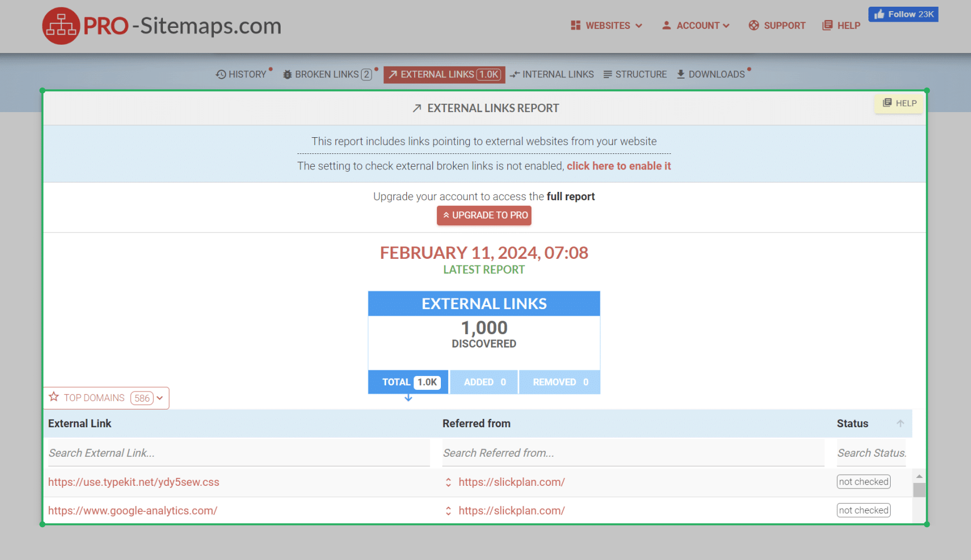Focus the Search External Link field
Screen dimensions: 971x560
tap(238, 453)
